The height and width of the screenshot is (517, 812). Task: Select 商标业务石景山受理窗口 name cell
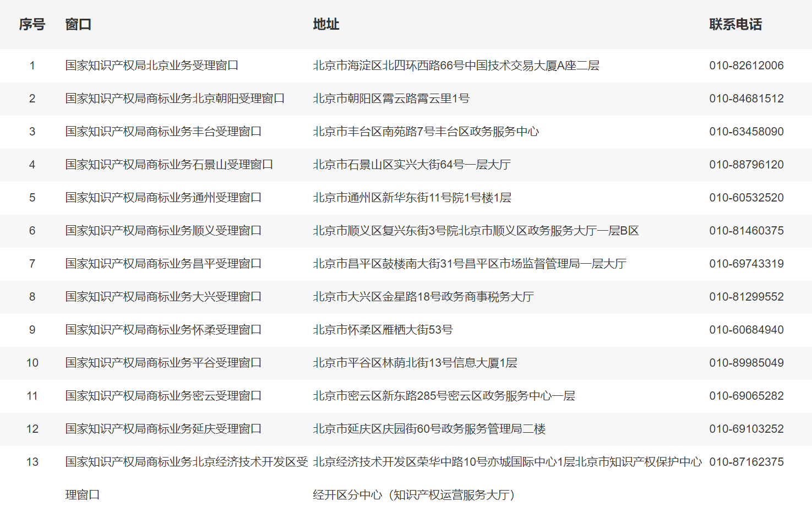tap(169, 165)
